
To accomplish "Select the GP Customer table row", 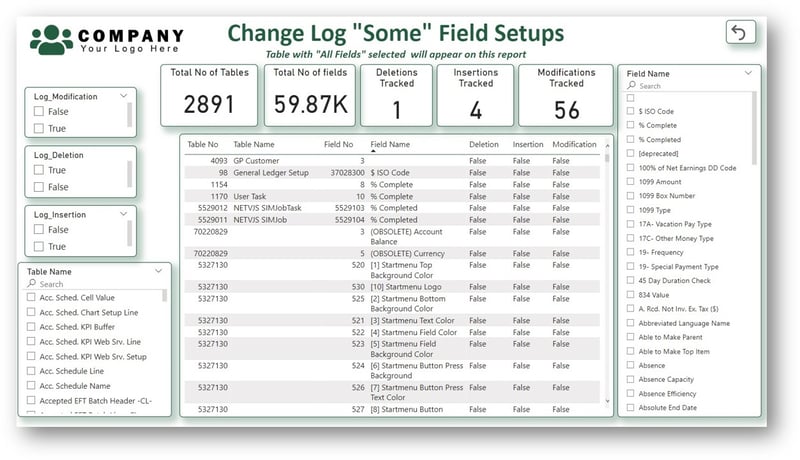I will click(x=392, y=161).
